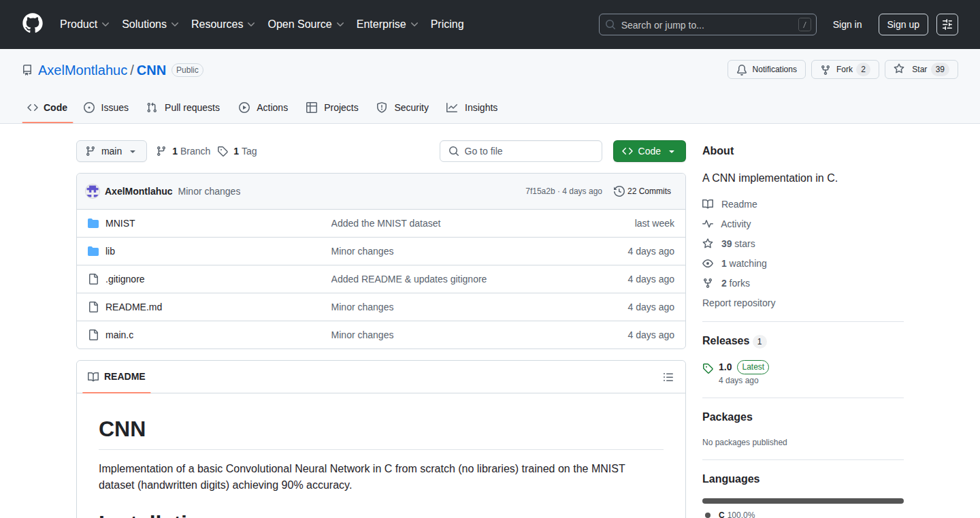Expand the Solutions menu
Image resolution: width=980 pixels, height=518 pixels.
pyautogui.click(x=150, y=25)
